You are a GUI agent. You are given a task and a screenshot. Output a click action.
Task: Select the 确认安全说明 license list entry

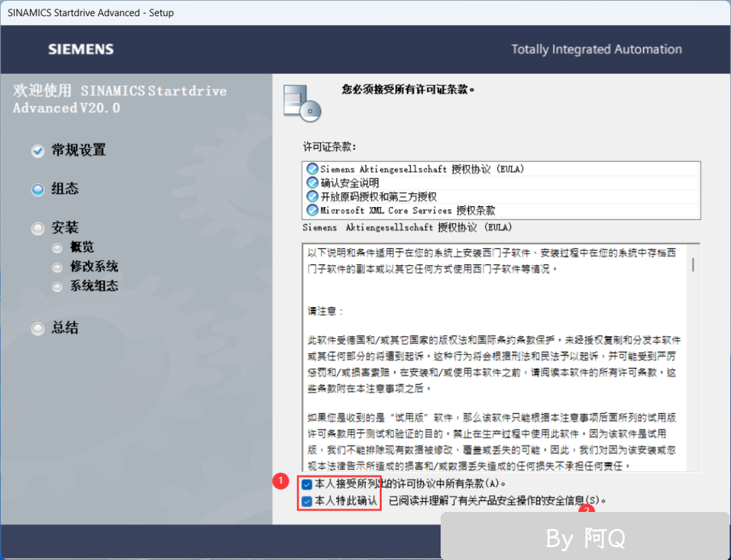click(x=501, y=183)
